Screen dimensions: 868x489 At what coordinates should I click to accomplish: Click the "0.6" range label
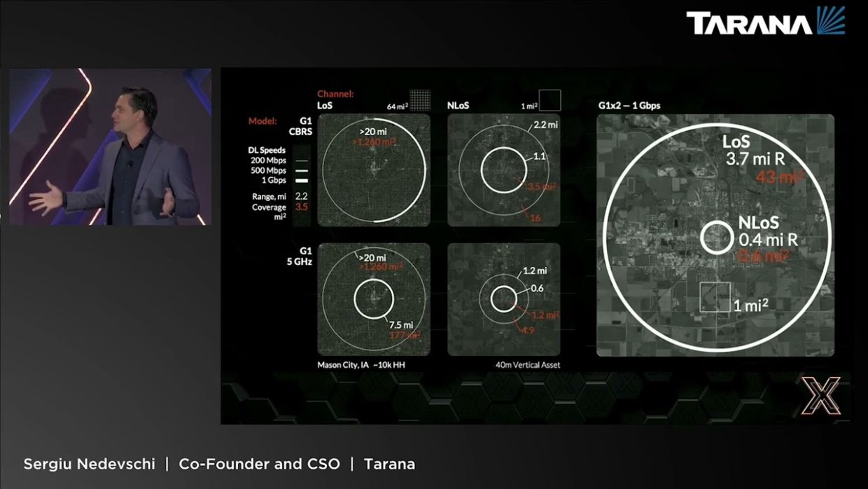[x=538, y=288]
